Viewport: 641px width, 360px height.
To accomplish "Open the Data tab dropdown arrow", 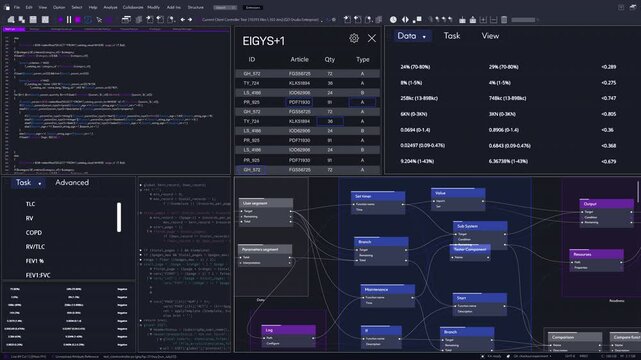I will (424, 37).
